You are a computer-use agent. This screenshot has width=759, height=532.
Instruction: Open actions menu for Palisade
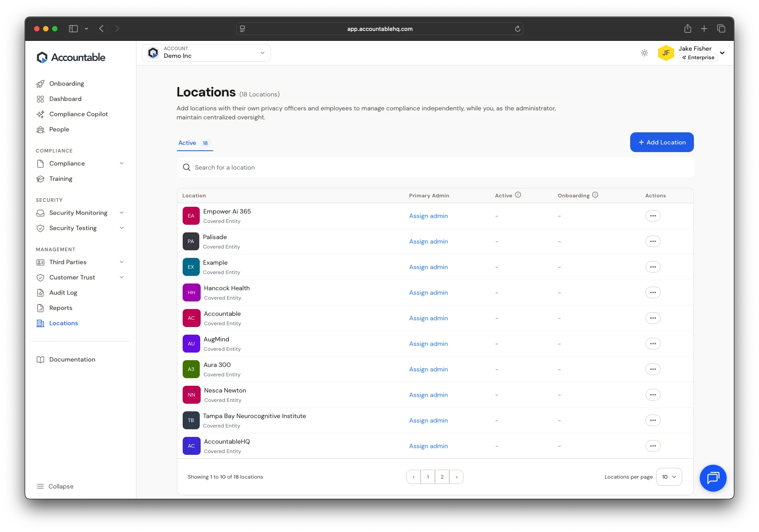[x=653, y=242]
